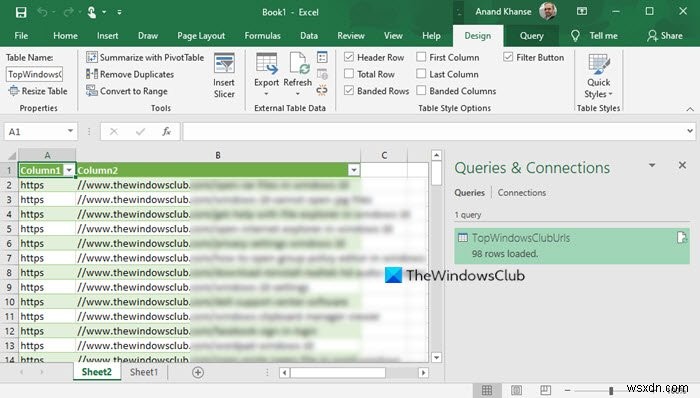Click the Tell me lightbulb icon

pyautogui.click(x=575, y=36)
